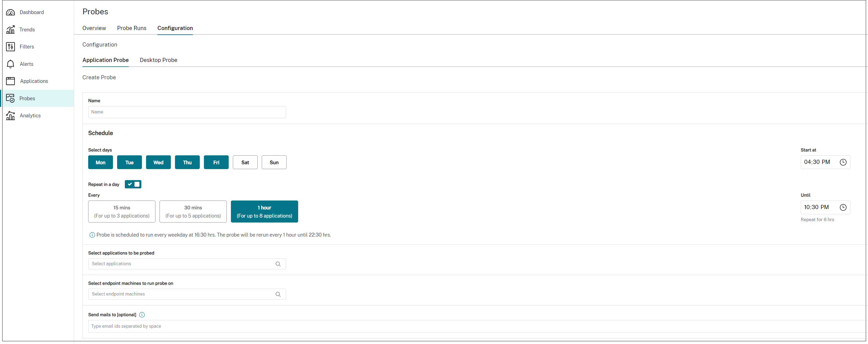
Task: Click the probe Name input field
Action: click(187, 112)
